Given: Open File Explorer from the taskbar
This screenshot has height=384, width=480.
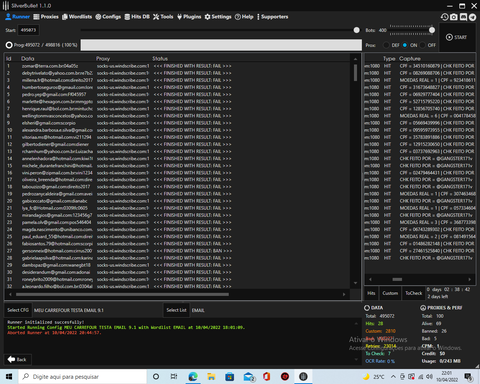Looking at the screenshot, I should point(211,377).
